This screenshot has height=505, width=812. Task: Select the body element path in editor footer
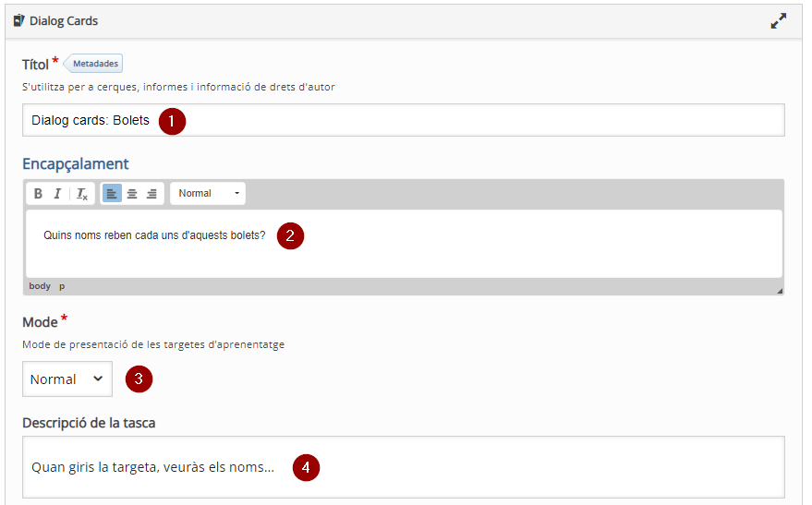[x=40, y=286]
